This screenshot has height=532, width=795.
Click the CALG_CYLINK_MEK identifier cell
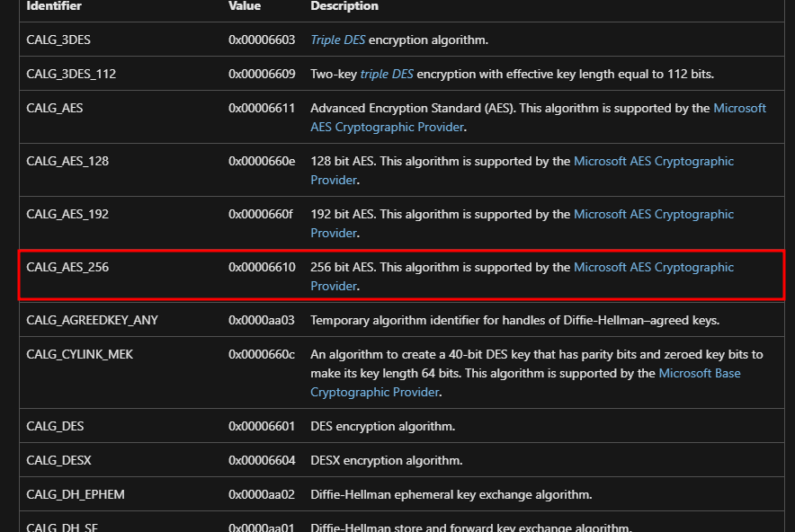[79, 355]
